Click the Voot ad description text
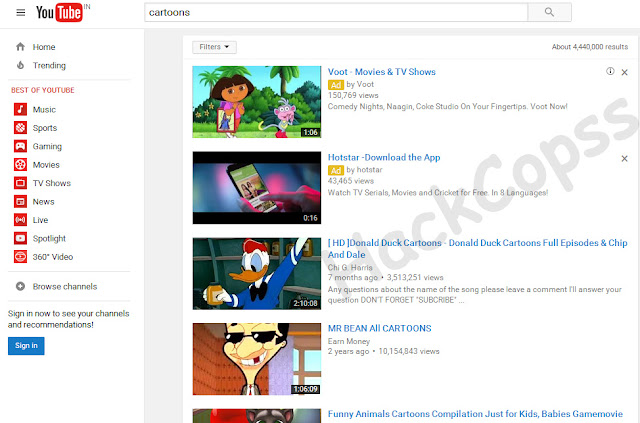The width and height of the screenshot is (640, 423). point(447,107)
